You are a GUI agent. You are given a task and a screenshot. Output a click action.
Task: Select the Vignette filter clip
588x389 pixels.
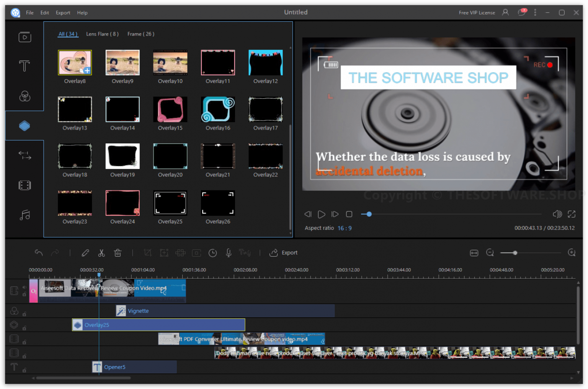click(x=225, y=311)
